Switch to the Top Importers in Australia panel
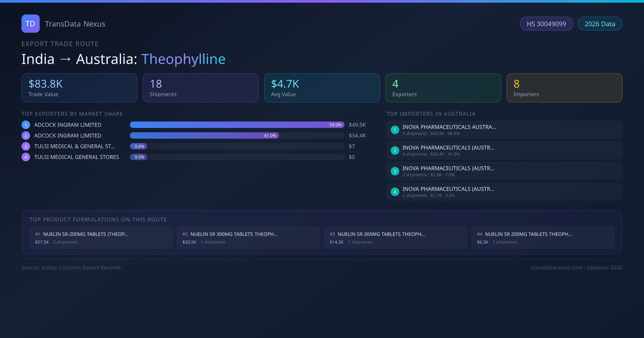644x338 pixels. [431, 114]
